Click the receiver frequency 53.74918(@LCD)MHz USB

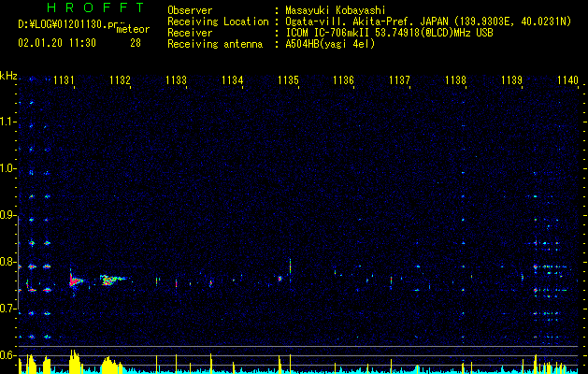pyautogui.click(x=435, y=33)
